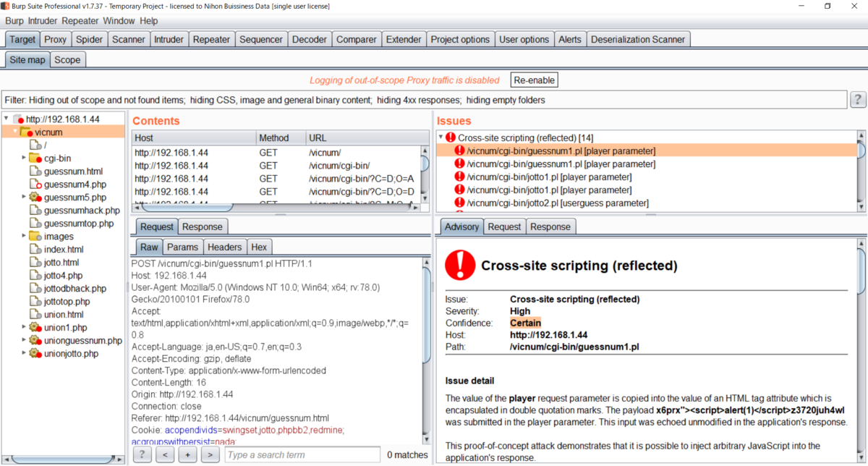Click the search term input field

coord(302,454)
